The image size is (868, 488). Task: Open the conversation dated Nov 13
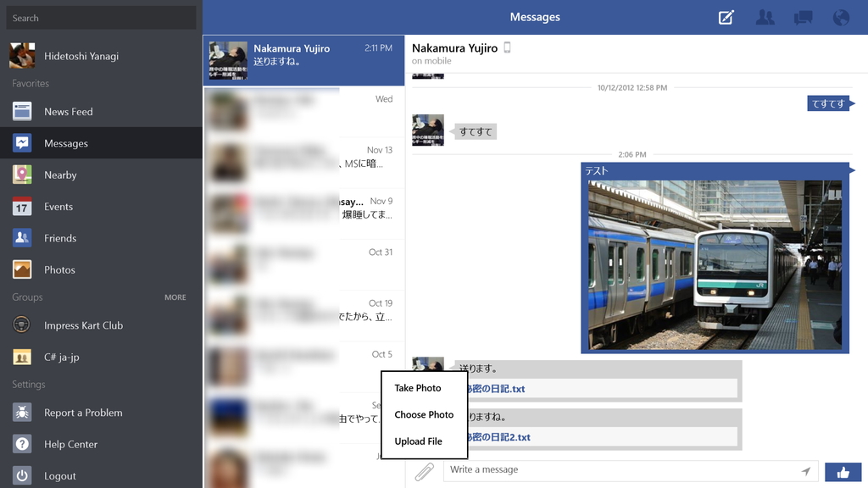(x=304, y=163)
